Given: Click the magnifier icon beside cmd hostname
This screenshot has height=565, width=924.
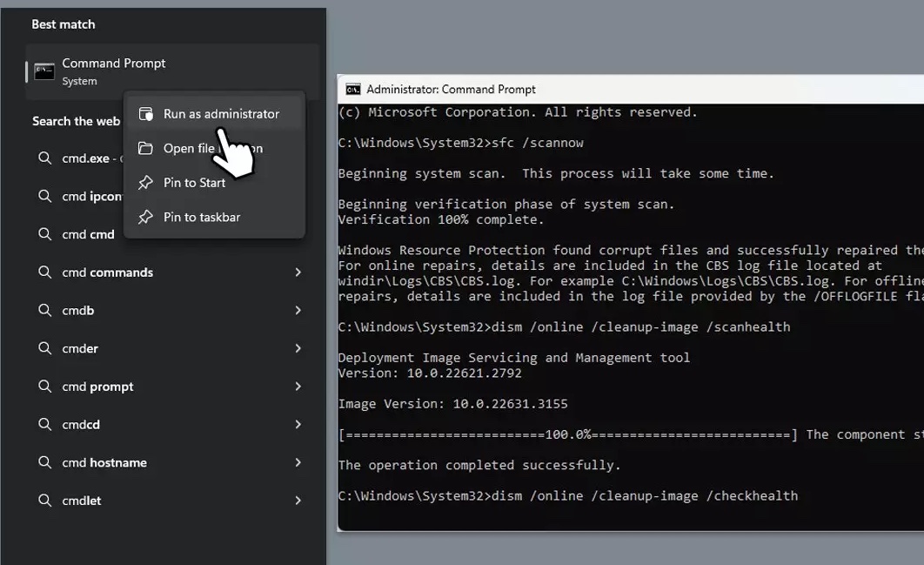Looking at the screenshot, I should click(43, 462).
